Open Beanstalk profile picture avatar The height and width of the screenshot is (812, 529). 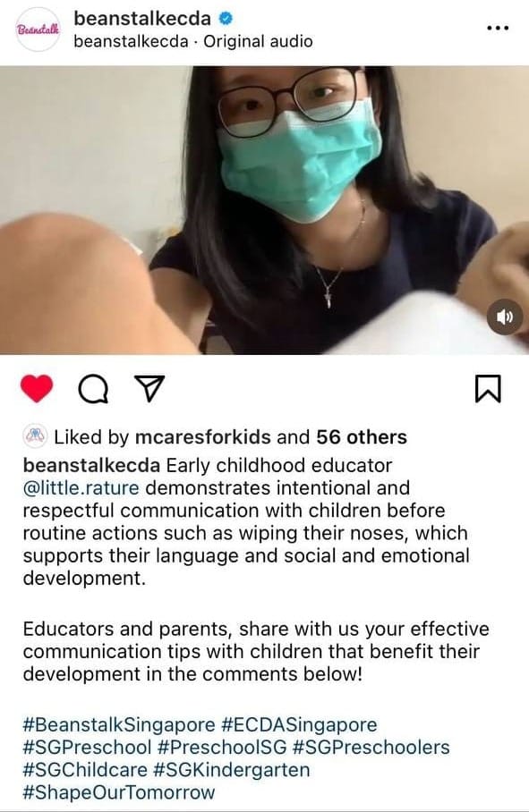click(x=38, y=29)
